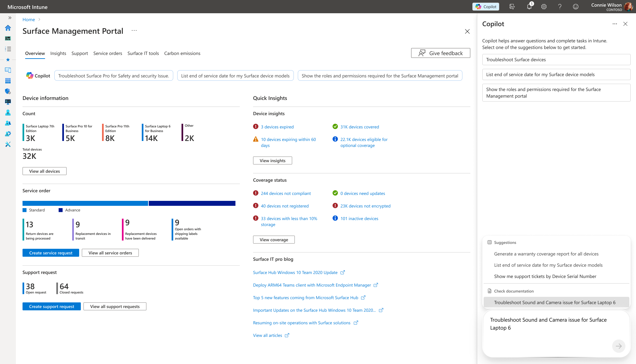Image resolution: width=636 pixels, height=364 pixels.
Task: Open the Copilot panel more options menu
Action: click(x=615, y=24)
